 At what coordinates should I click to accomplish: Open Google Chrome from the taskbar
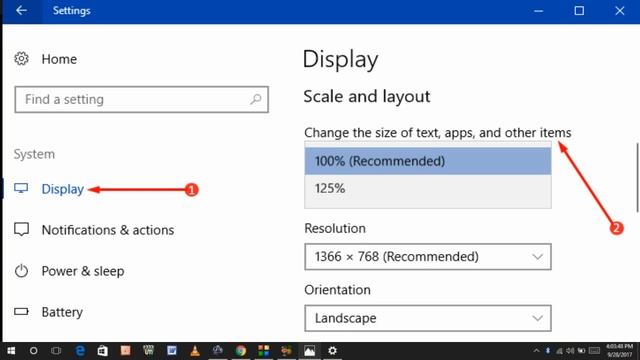pos(241,351)
